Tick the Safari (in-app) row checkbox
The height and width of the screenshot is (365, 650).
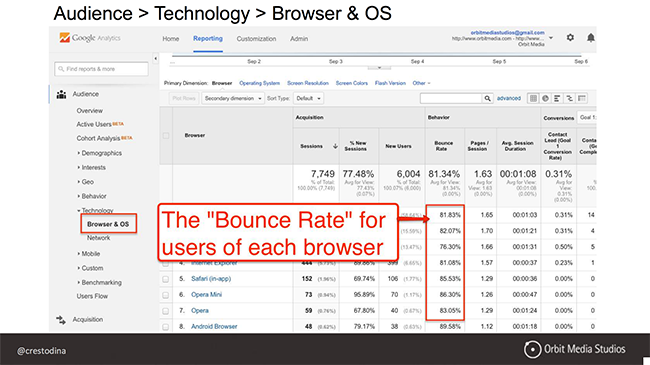click(166, 279)
